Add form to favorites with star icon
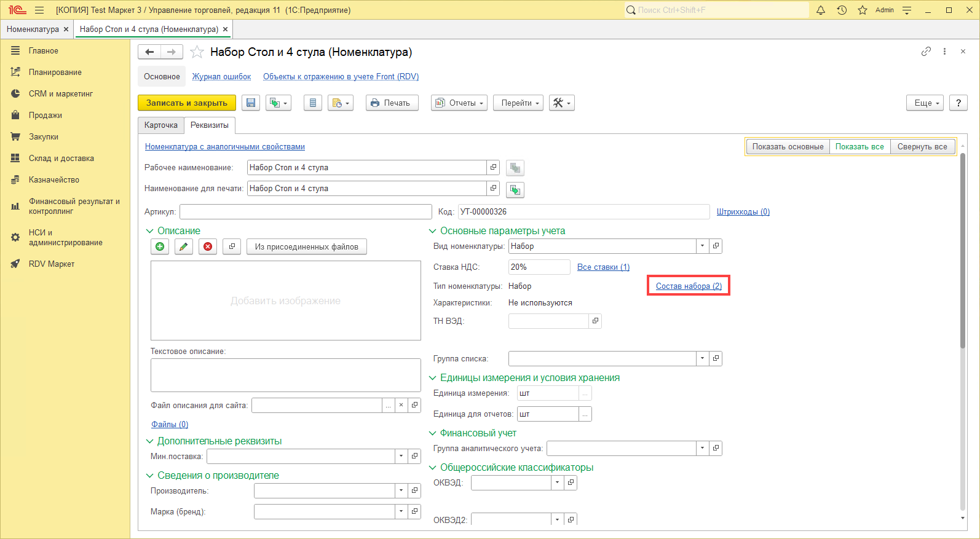The width and height of the screenshot is (980, 539). [x=197, y=52]
